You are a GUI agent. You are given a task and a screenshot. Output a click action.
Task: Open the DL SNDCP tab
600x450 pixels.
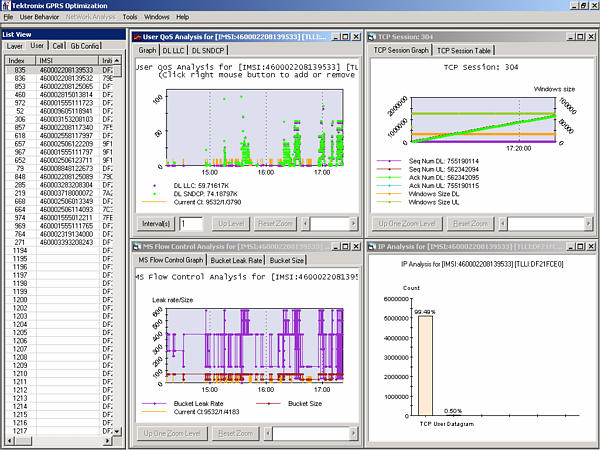point(207,51)
